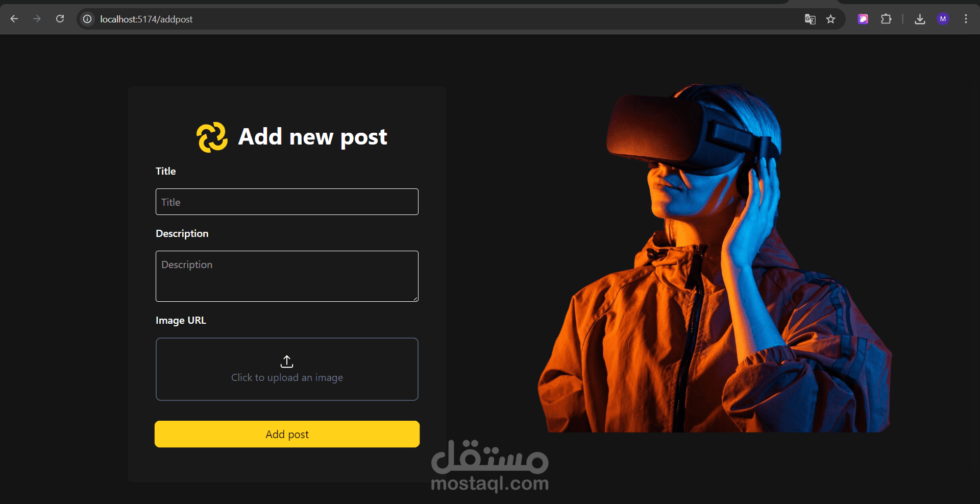Open the Extensions puzzle menu

[886, 19]
